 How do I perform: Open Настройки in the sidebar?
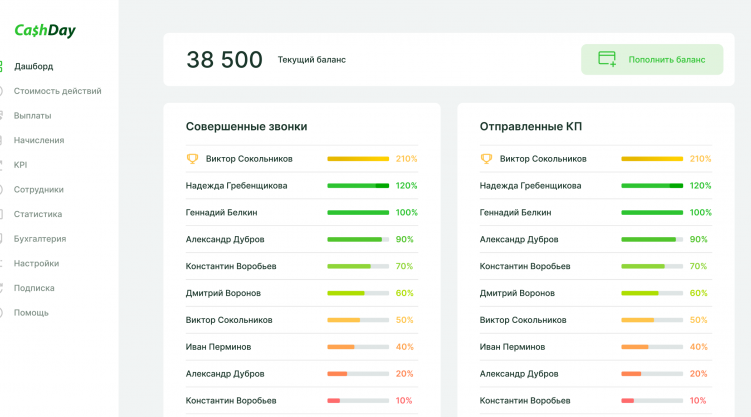tap(36, 263)
